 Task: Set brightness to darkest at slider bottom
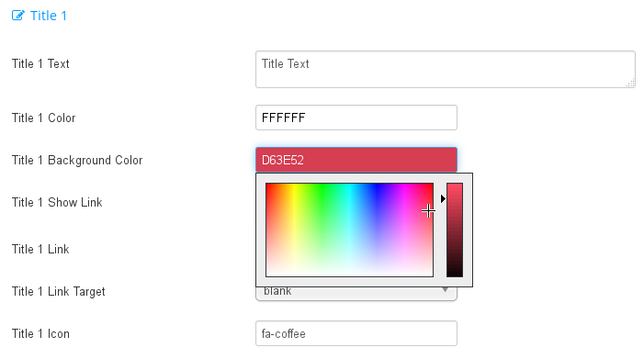[x=455, y=275]
